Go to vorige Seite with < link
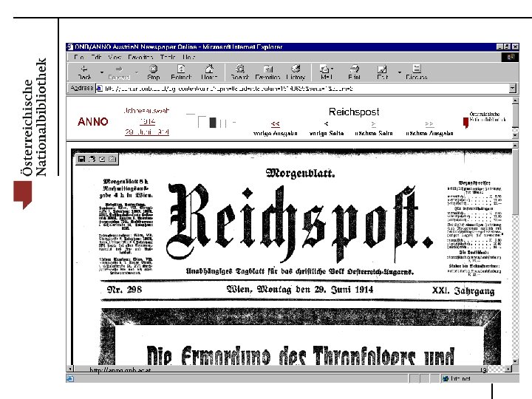532x399 pixels. pyautogui.click(x=326, y=124)
